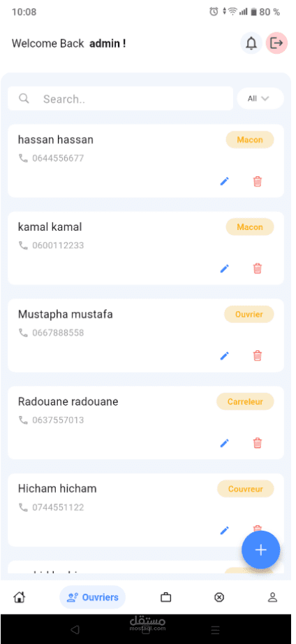Click the Search input field
Image resolution: width=296 pixels, height=644 pixels.
[120, 99]
